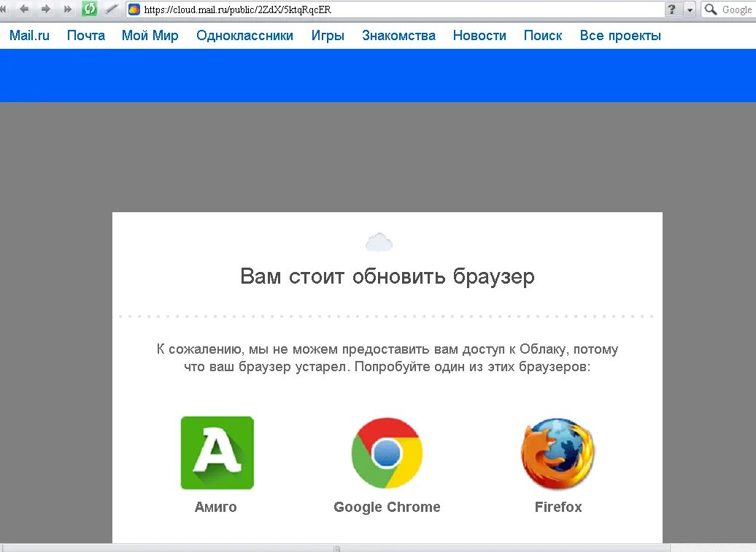
Task: Click the pencil edit icon in toolbar
Action: [112, 9]
